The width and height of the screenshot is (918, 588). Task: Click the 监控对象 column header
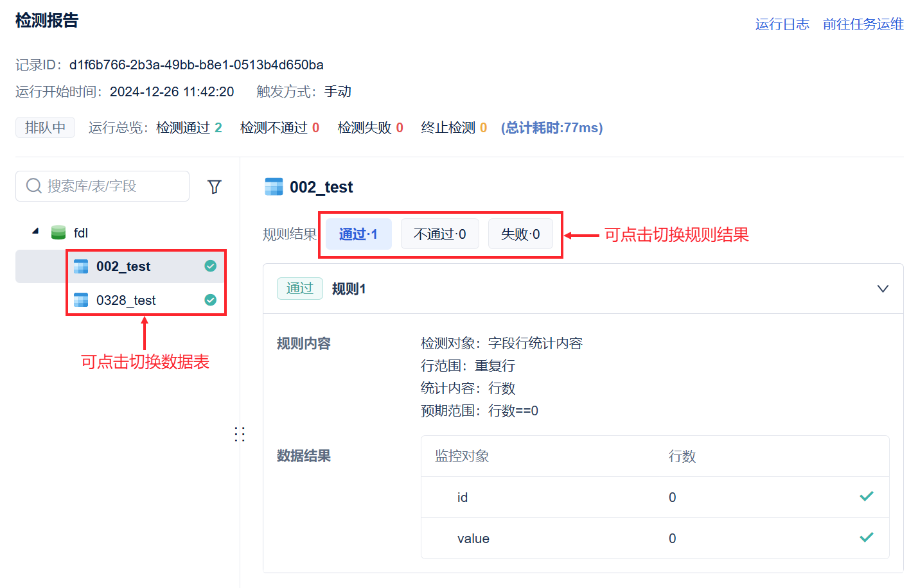point(462,456)
